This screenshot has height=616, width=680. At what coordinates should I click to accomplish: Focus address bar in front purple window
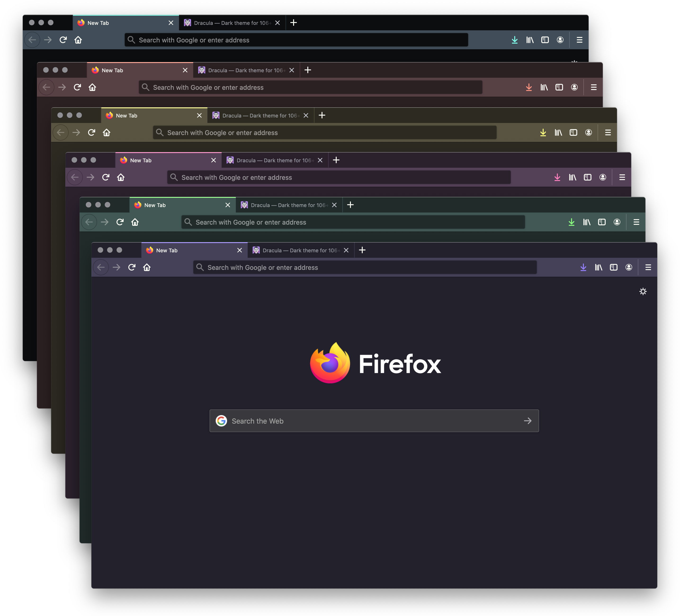pyautogui.click(x=365, y=267)
